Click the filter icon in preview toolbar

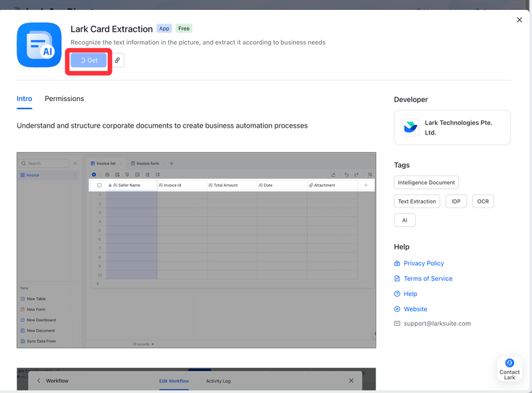[x=127, y=175]
